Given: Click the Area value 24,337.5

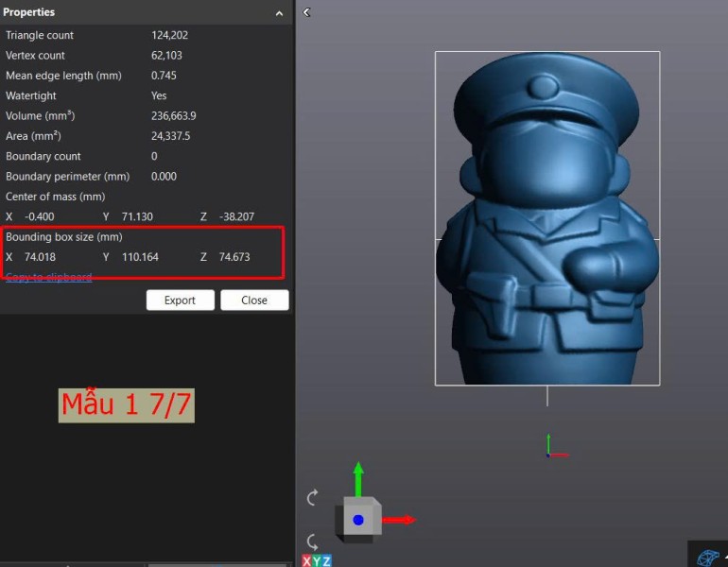Looking at the screenshot, I should point(171,136).
